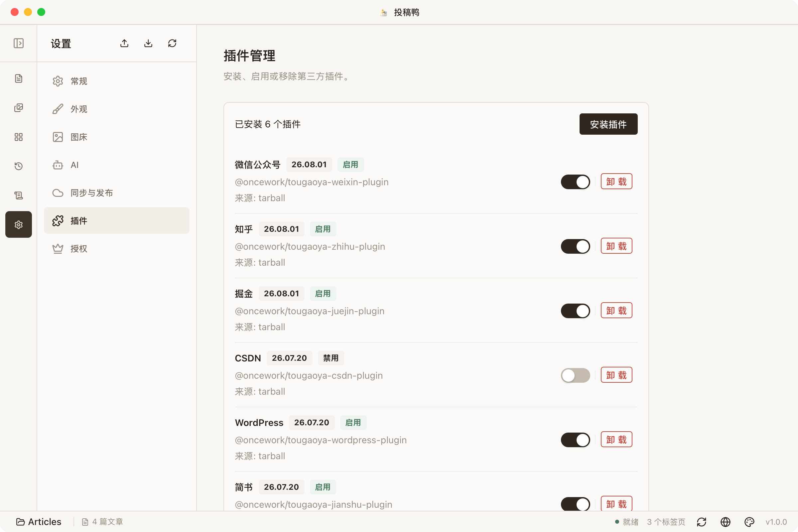Uninstall the 掘金 plugin
The width and height of the screenshot is (798, 532).
point(616,311)
